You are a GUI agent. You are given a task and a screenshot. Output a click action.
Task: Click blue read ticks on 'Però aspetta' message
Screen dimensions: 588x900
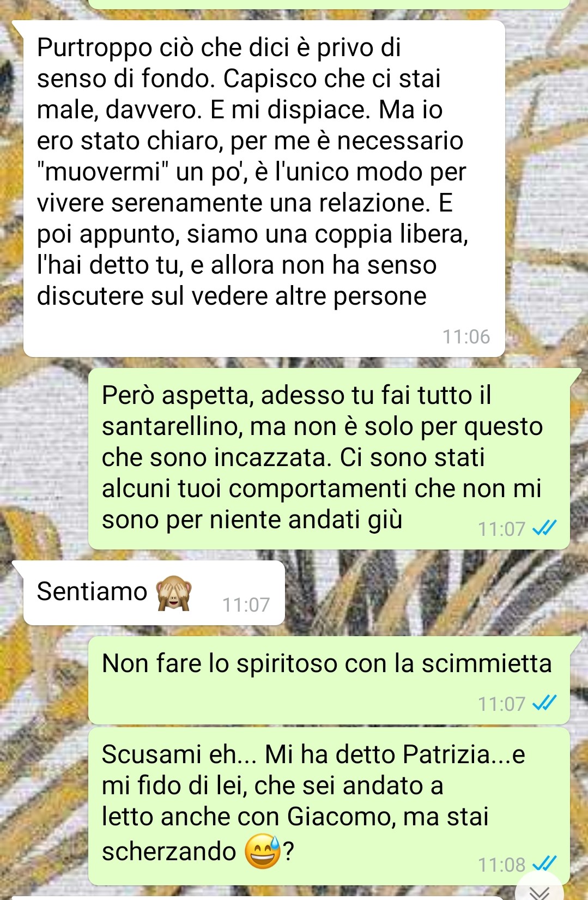[544, 528]
